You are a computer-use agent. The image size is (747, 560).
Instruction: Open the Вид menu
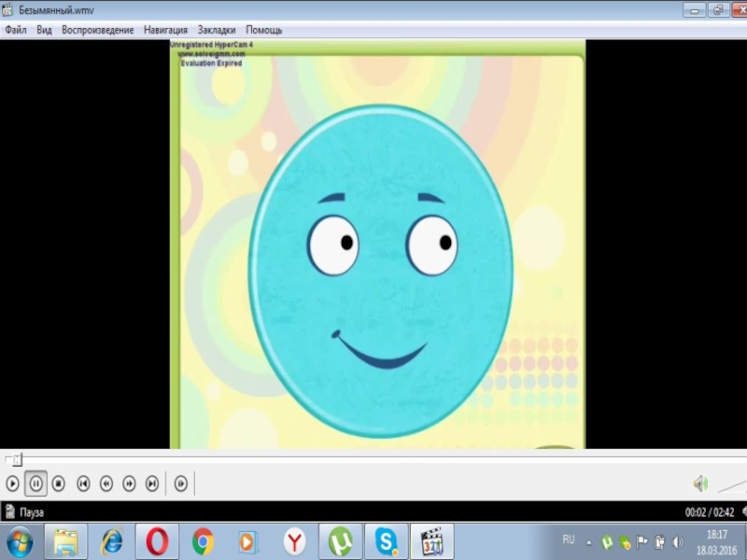44,30
